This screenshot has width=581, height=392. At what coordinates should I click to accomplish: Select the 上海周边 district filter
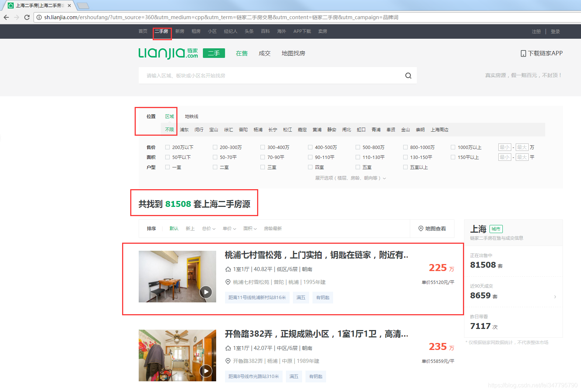(x=439, y=130)
